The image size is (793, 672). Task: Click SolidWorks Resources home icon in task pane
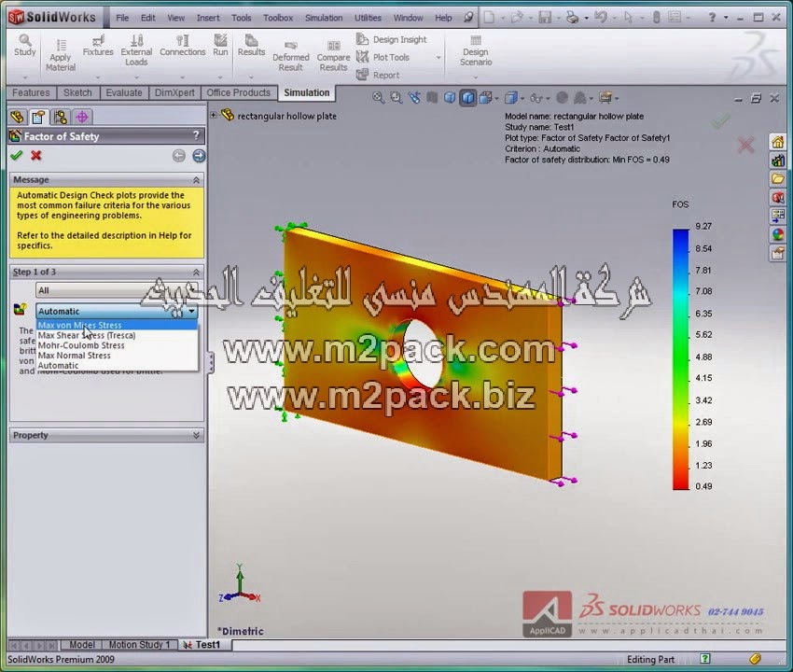(x=778, y=142)
